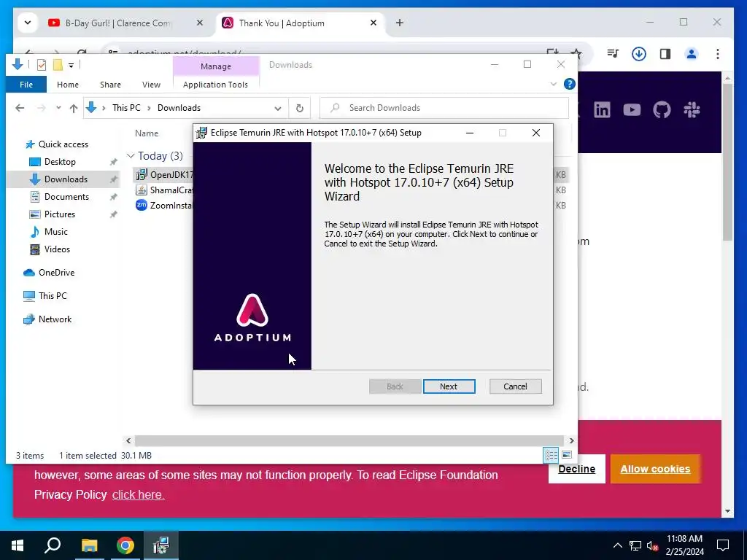Go back in File Explorer
The width and height of the screenshot is (747, 560).
20,108
